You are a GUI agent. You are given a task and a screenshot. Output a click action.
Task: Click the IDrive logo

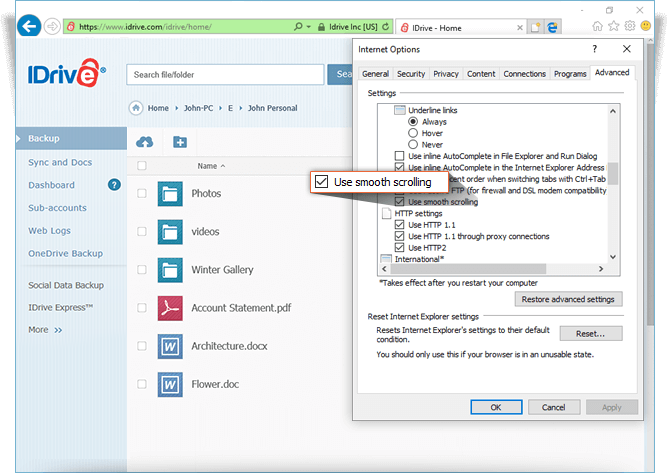[x=67, y=73]
